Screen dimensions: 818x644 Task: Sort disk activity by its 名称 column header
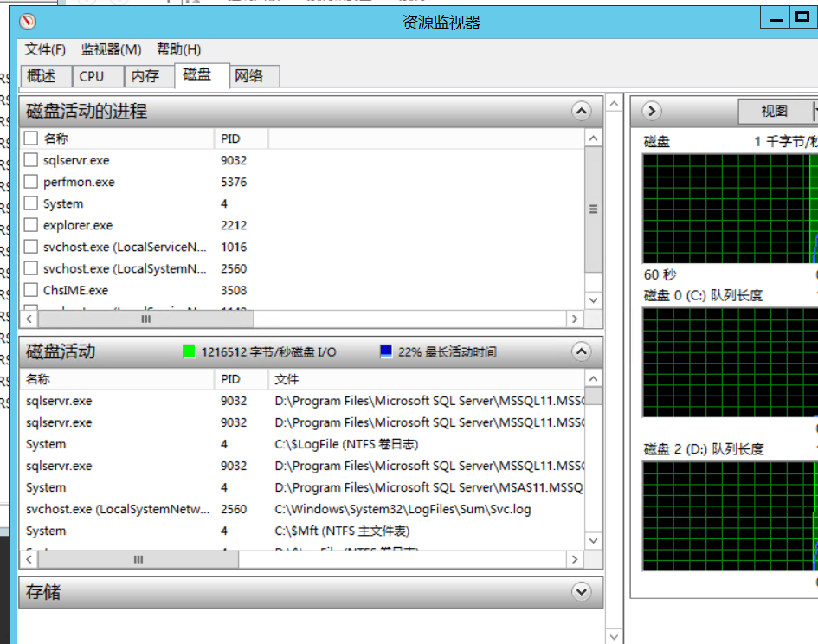[x=117, y=379]
